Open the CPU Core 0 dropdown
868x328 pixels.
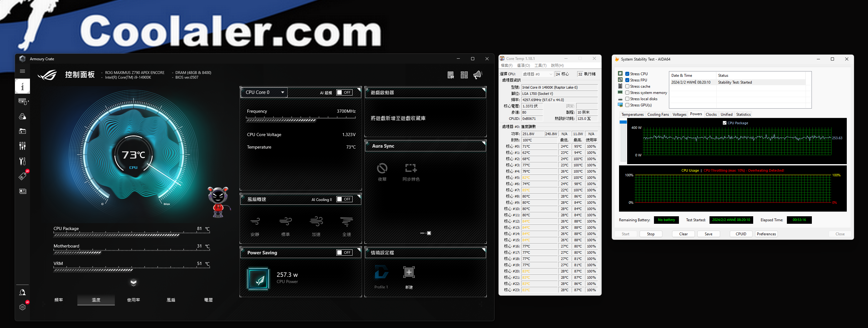(264, 92)
